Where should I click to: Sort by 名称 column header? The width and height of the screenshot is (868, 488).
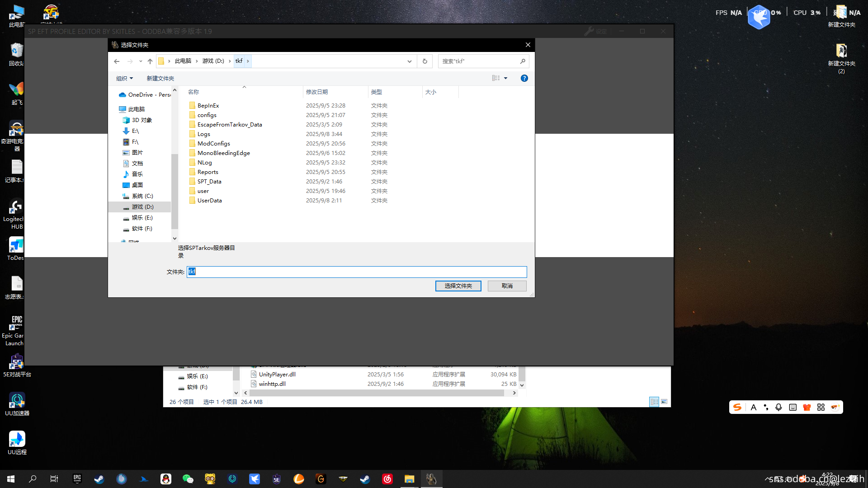[193, 92]
